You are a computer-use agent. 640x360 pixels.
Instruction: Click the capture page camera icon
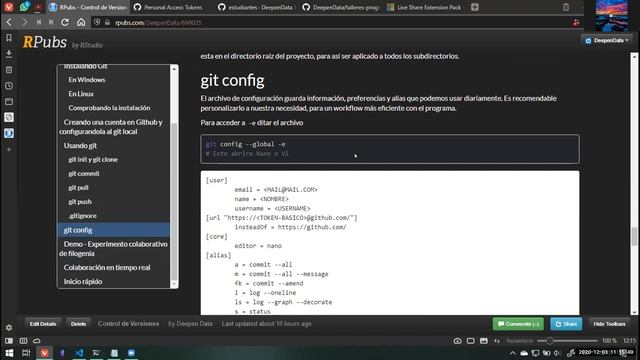[457, 340]
